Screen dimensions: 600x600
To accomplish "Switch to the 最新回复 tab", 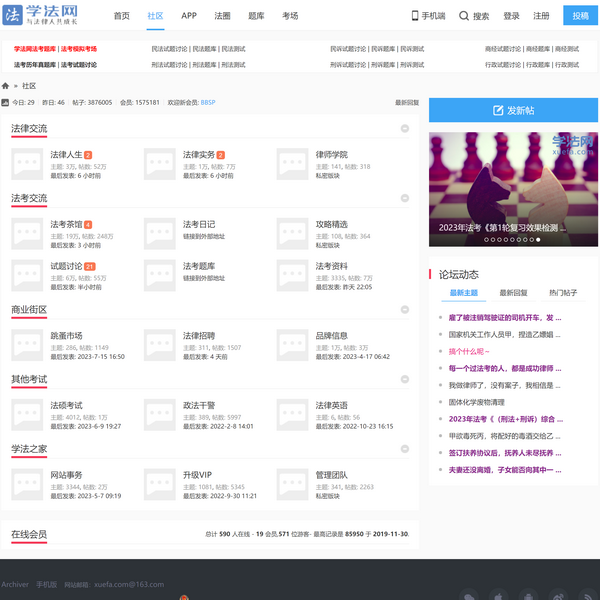I will click(513, 293).
